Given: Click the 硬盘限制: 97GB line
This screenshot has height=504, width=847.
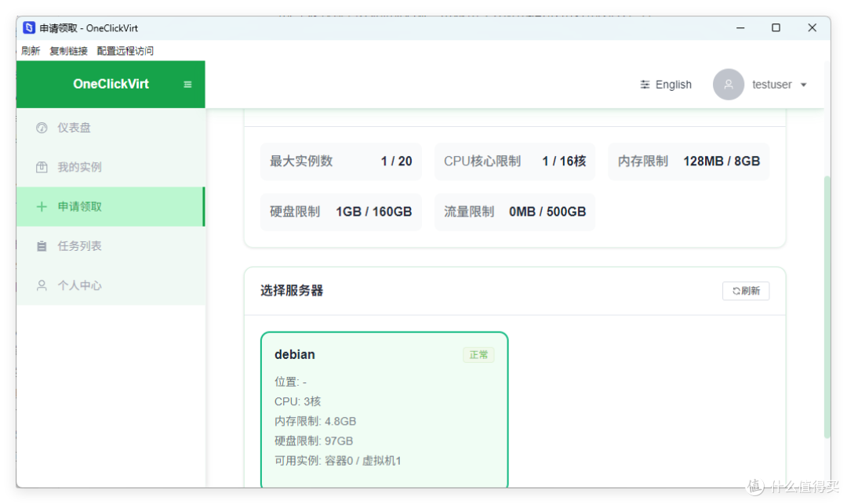Looking at the screenshot, I should (314, 441).
